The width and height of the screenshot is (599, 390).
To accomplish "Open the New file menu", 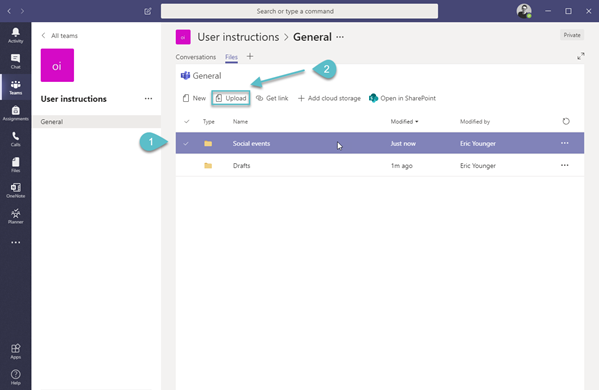I will click(194, 98).
